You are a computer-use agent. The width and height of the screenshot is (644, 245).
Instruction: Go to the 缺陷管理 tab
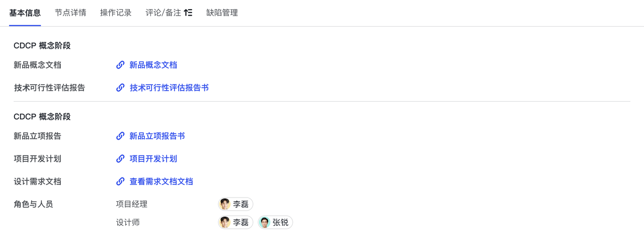(x=222, y=13)
